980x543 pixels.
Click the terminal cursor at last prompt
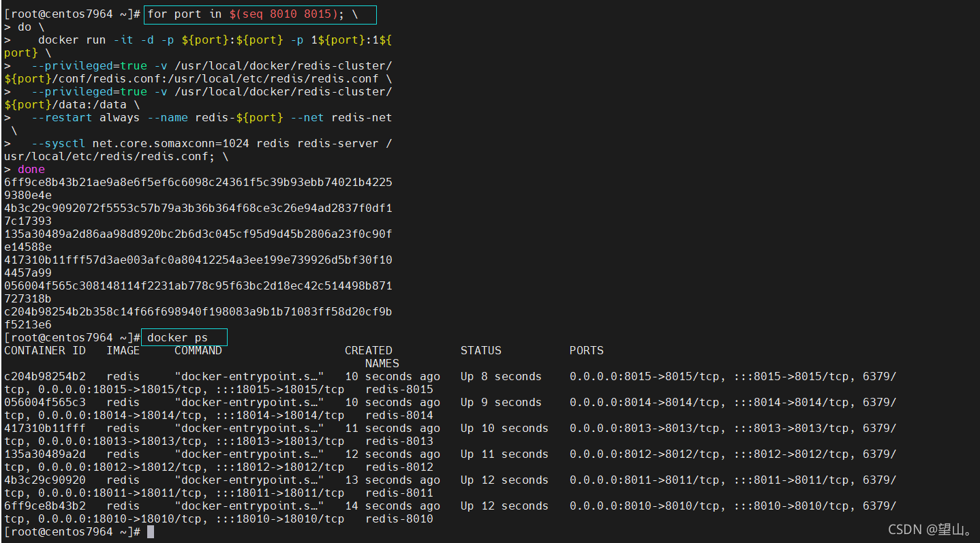(x=151, y=532)
